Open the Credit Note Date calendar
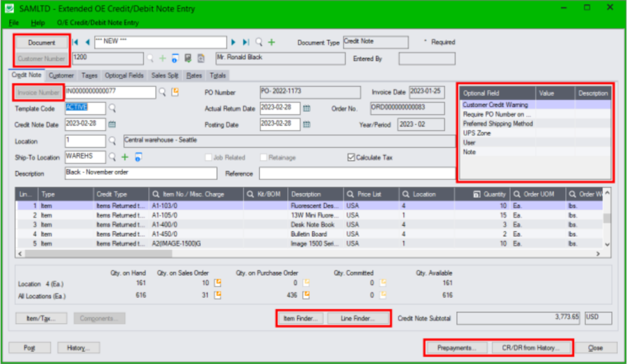This screenshot has width=627, height=364. (x=113, y=124)
